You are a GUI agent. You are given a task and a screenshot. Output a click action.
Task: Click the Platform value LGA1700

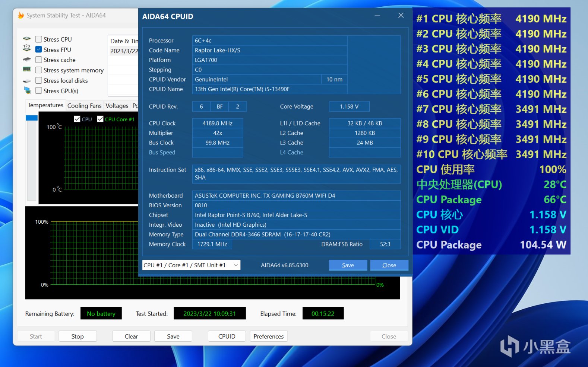pos(270,60)
